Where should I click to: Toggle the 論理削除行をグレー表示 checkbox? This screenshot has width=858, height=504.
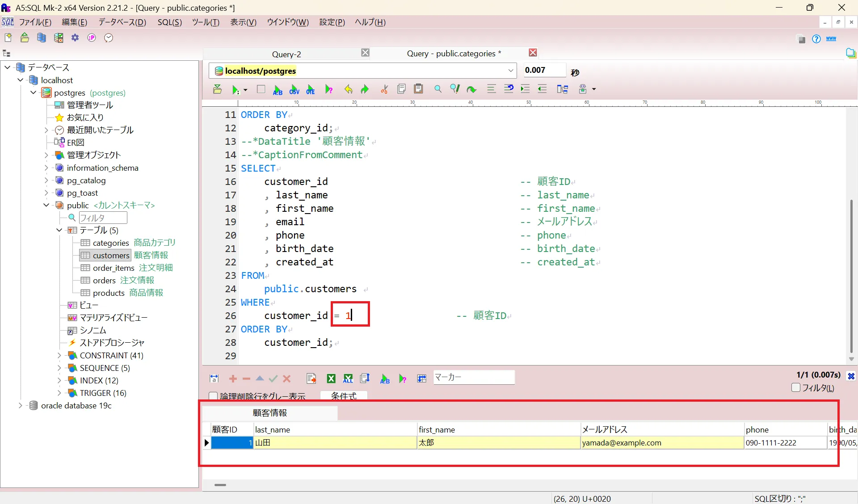[213, 396]
